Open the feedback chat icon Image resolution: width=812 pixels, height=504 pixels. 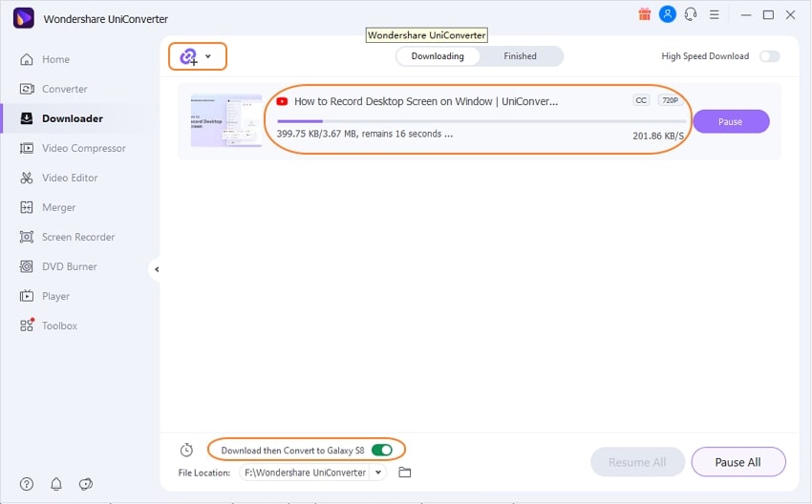click(x=85, y=484)
